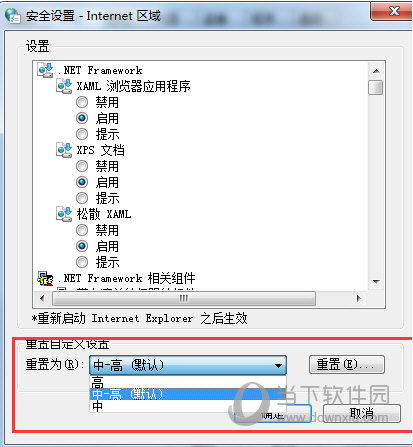Open the 重置为 combo box arrow

278,365
